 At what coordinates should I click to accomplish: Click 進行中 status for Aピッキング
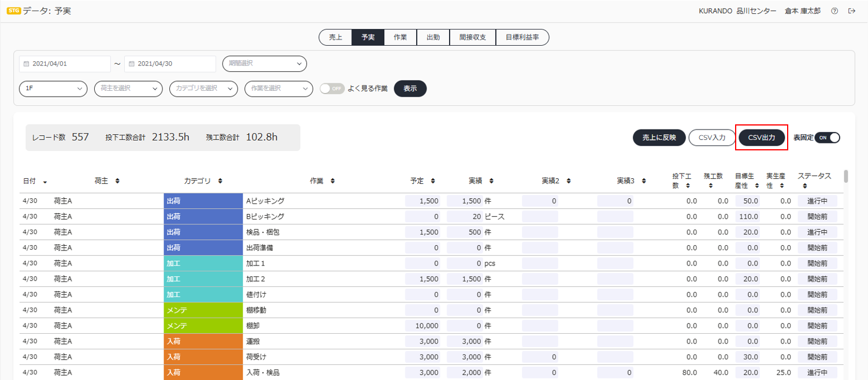coord(818,201)
